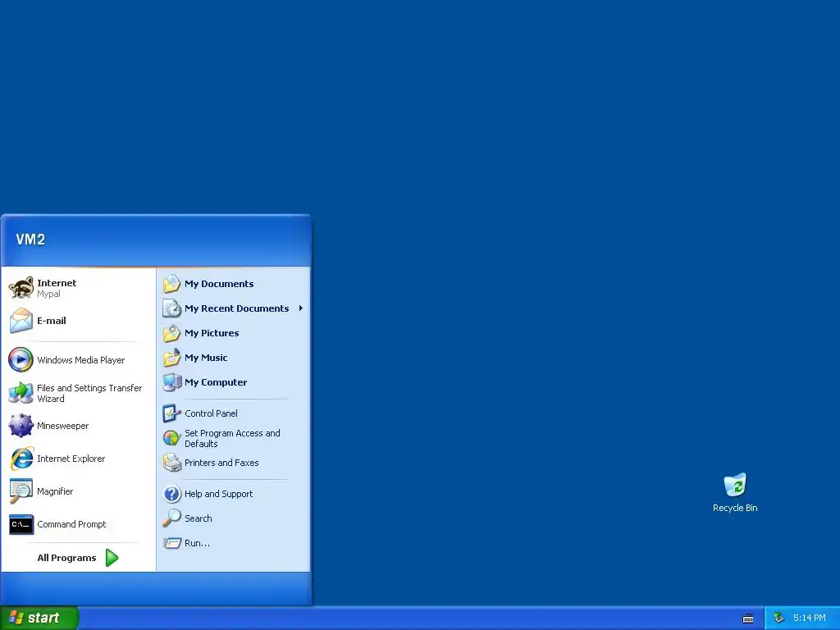840x630 pixels.
Task: Open the My Music menu entry
Action: click(x=232, y=358)
